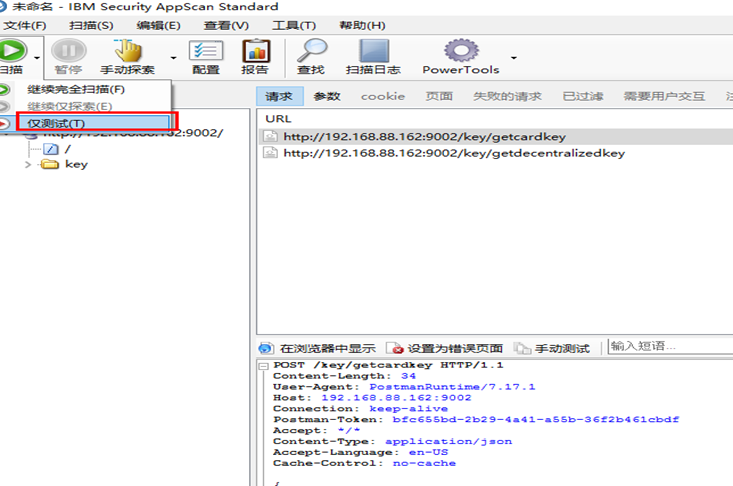
Task: Focus the 输入短语 search field
Action: click(670, 346)
